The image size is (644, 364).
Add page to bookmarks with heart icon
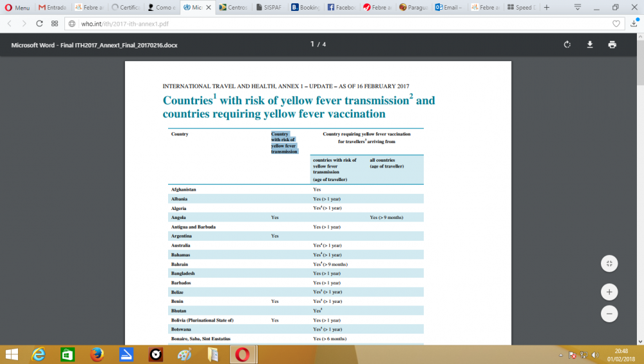point(616,23)
